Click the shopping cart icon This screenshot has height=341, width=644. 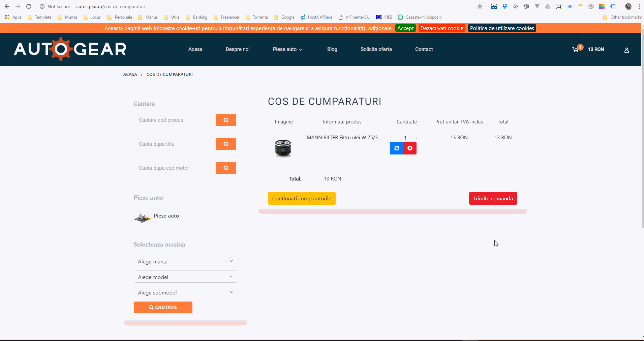pyautogui.click(x=576, y=50)
